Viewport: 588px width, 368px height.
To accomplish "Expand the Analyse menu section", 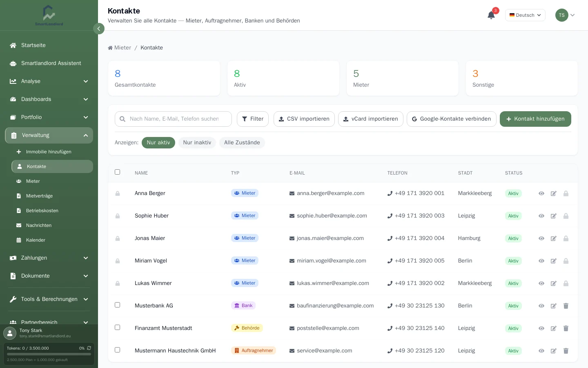I will click(49, 81).
